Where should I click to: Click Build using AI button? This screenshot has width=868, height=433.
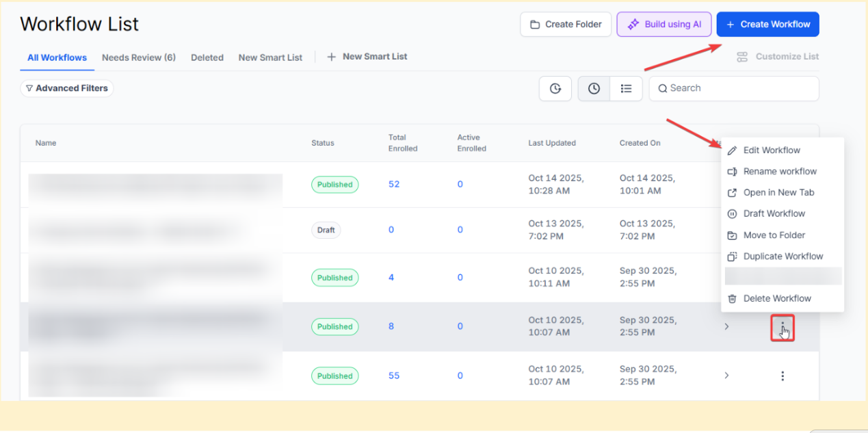tap(664, 25)
